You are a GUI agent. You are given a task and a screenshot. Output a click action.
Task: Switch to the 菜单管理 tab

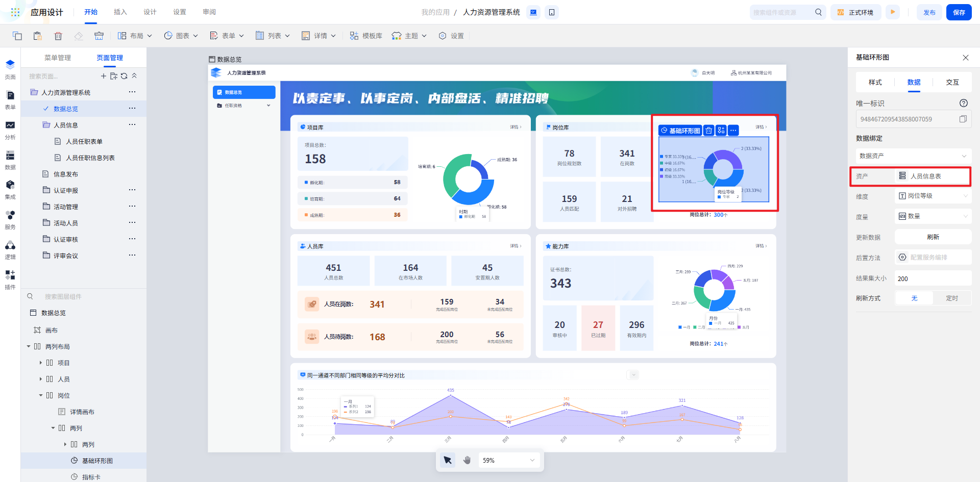pos(58,58)
